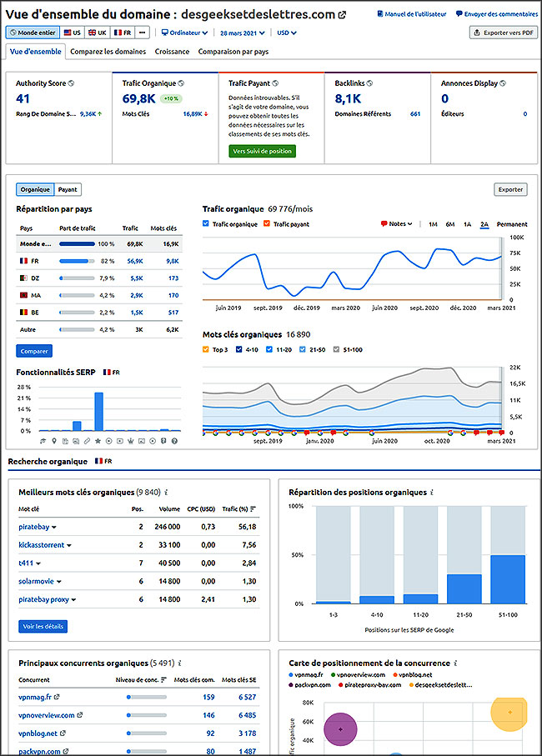This screenshot has width=542, height=756.
Task: Click the 51-100 positions blue bar
Action: tap(508, 579)
